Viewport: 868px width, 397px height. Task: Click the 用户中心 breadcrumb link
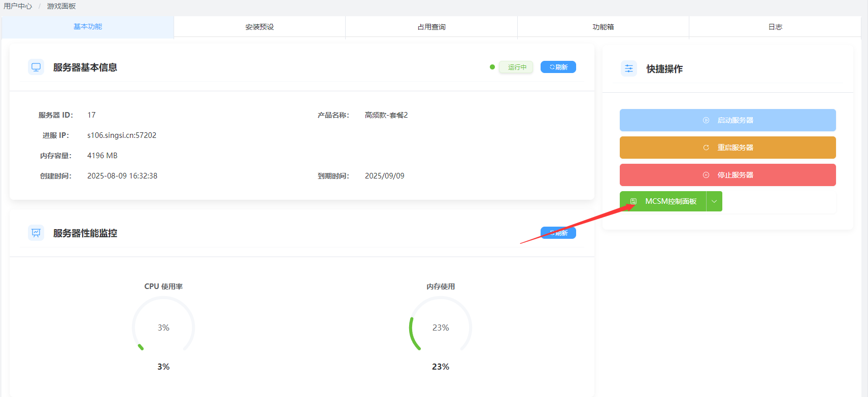[18, 6]
